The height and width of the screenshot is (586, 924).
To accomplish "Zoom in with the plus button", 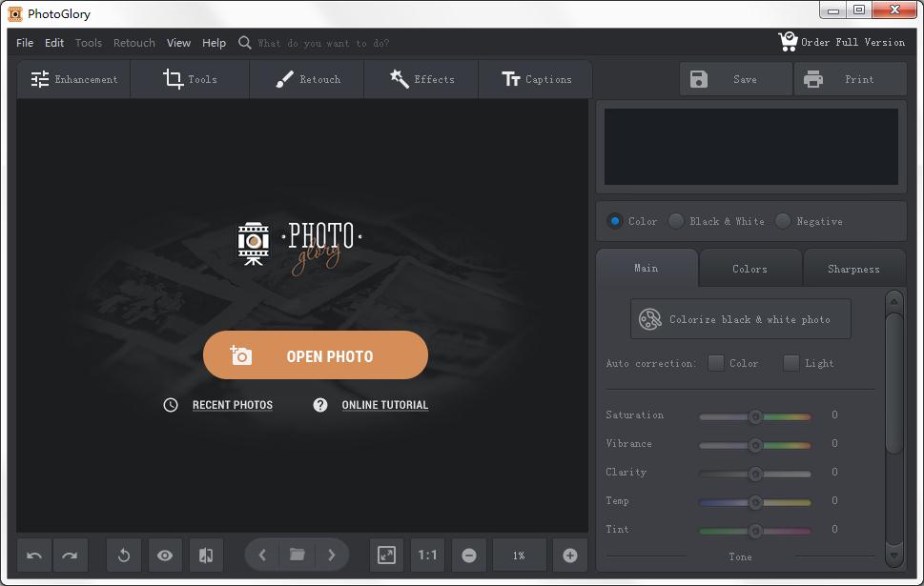I will tap(570, 556).
